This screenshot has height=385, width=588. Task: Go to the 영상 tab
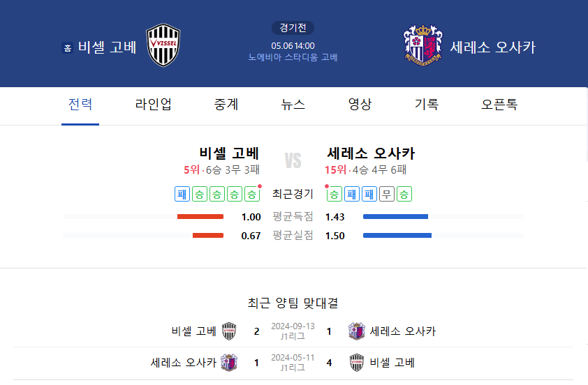click(x=360, y=104)
